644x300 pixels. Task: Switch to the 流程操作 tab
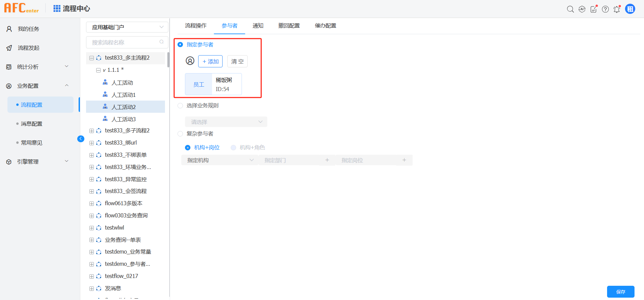[x=195, y=26]
